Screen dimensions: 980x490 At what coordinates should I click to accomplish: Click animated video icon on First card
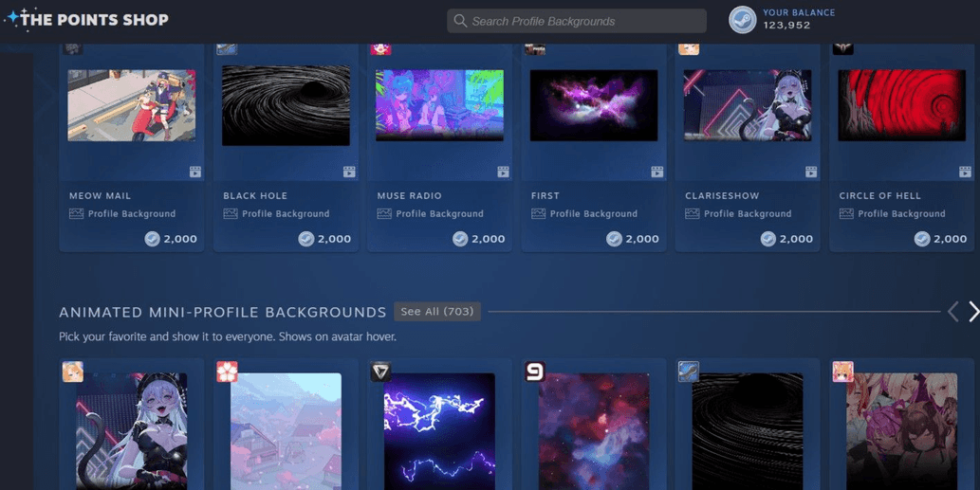click(656, 172)
